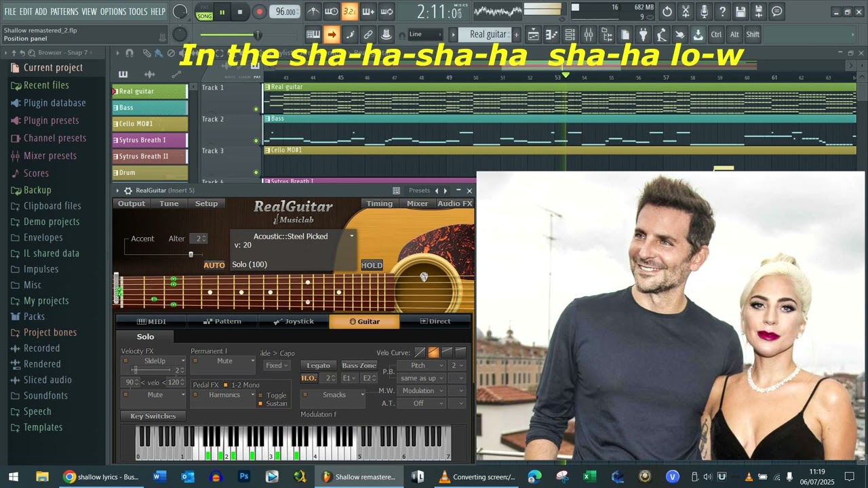The image size is (868, 488).
Task: Open the RealGuitar Setup button
Action: [207, 203]
